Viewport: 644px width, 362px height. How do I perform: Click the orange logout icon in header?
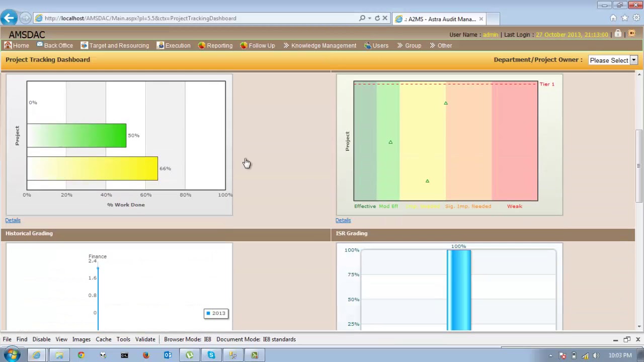click(632, 34)
